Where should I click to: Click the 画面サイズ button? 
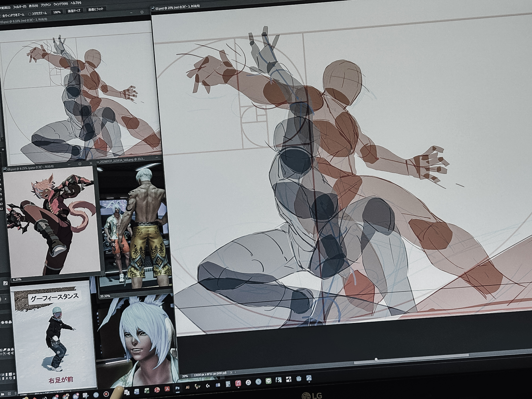74,11
